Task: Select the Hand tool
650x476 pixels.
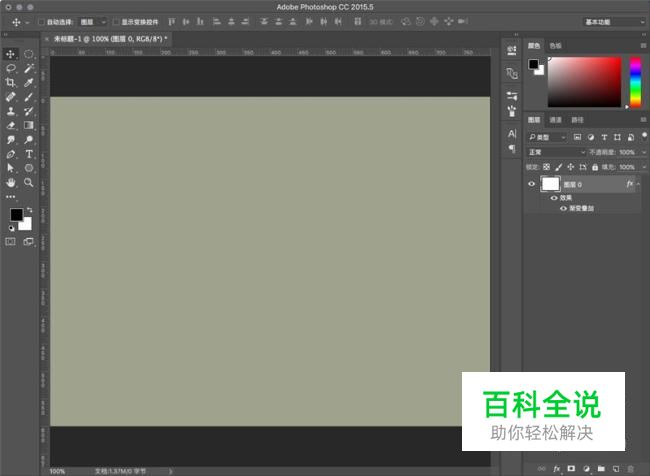Action: pyautogui.click(x=11, y=184)
